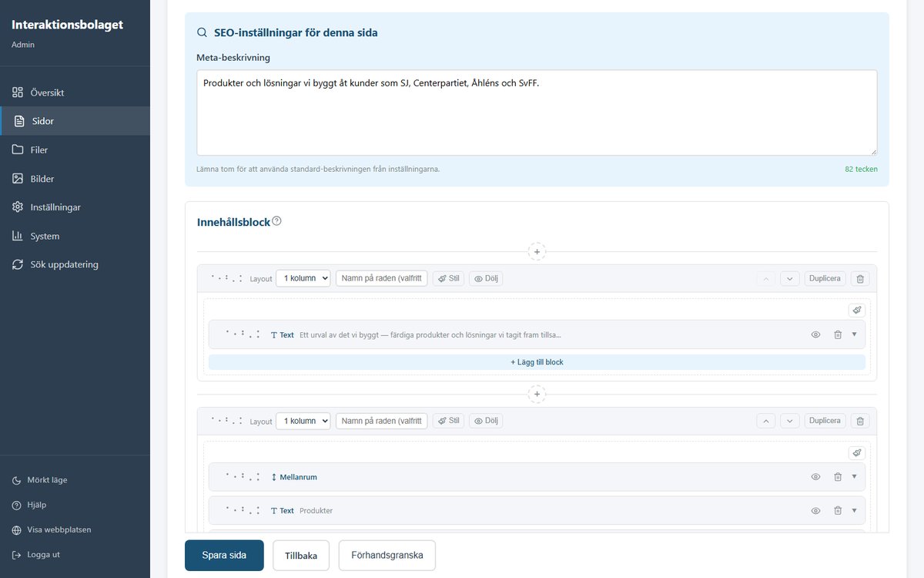Expand the Mellanrum block
Screen dimensions: 924x578
click(854, 477)
